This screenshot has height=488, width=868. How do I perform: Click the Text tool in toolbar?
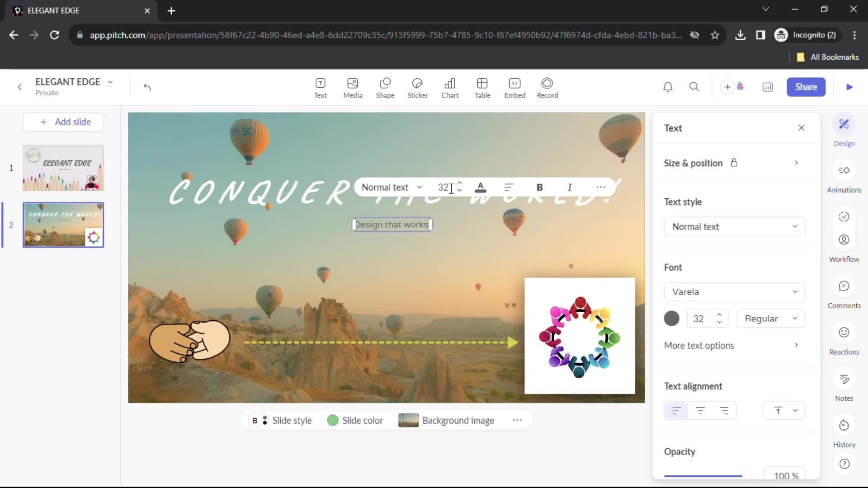[320, 87]
